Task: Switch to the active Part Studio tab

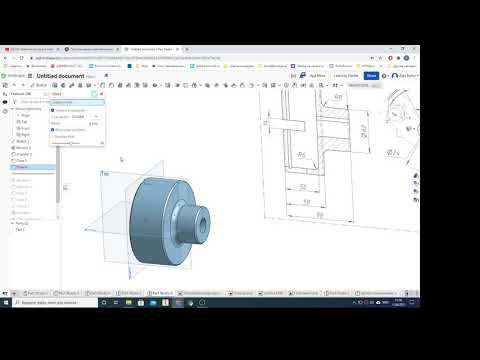Action: [160, 293]
